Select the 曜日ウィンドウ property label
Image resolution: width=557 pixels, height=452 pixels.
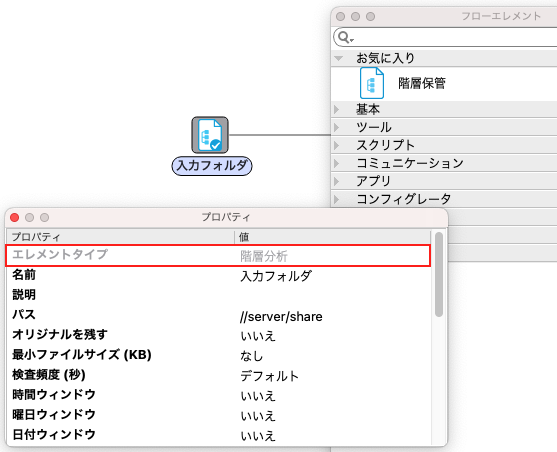[x=54, y=414]
